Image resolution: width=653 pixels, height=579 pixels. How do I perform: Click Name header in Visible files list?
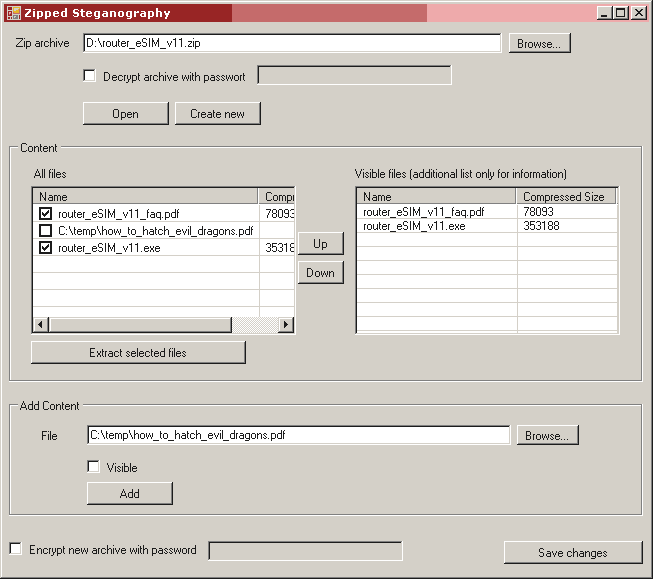[x=436, y=196]
